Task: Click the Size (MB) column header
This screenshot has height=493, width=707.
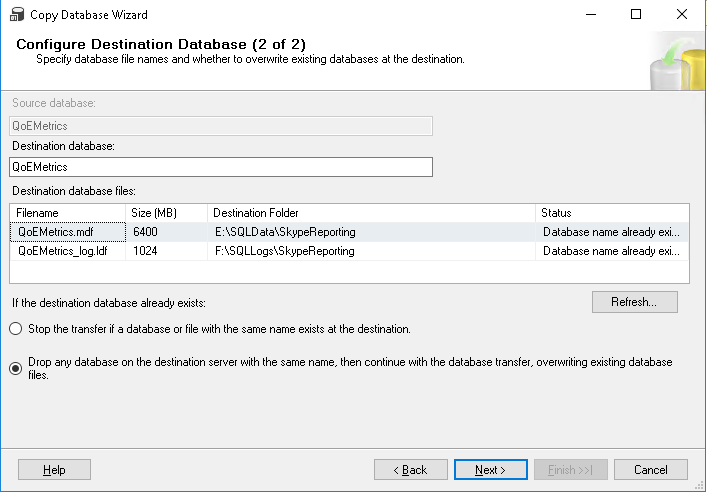Action: coord(166,213)
